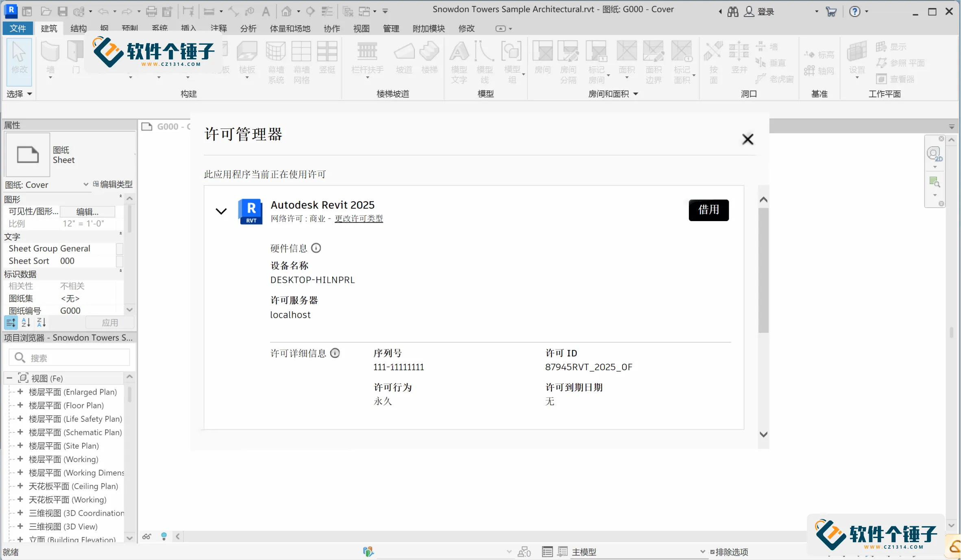Select the Floor tool icon
The height and width of the screenshot is (560, 961).
[247, 59]
